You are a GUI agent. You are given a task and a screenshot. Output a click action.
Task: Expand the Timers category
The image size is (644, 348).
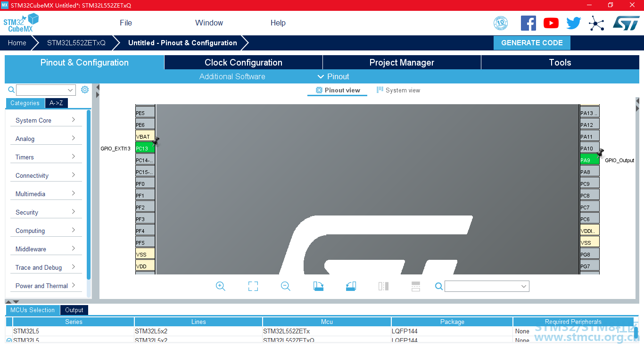click(46, 157)
